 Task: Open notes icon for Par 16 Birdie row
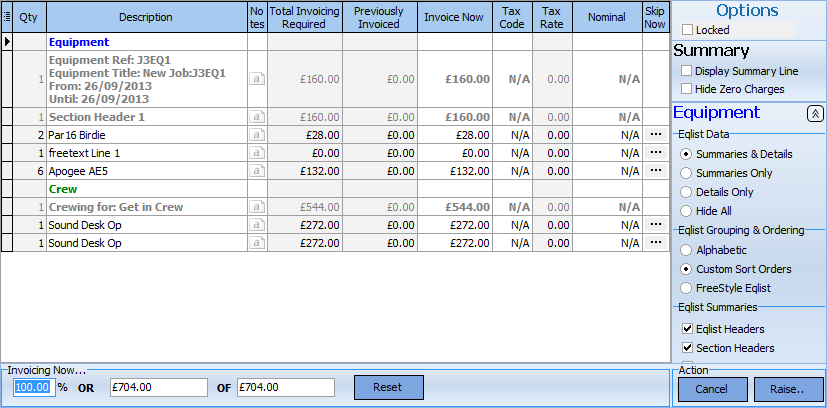pyautogui.click(x=257, y=135)
